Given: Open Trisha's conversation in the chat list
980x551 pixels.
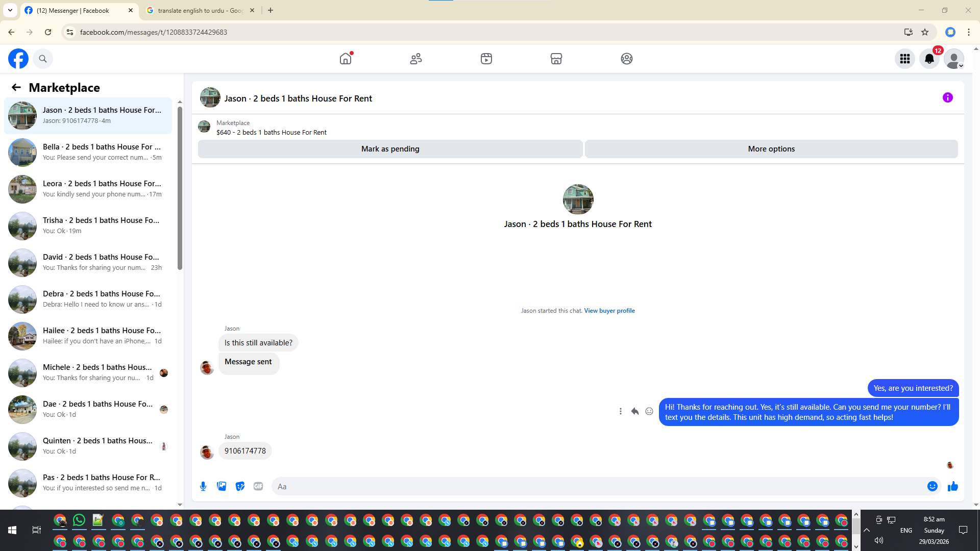Looking at the screenshot, I should click(x=88, y=226).
